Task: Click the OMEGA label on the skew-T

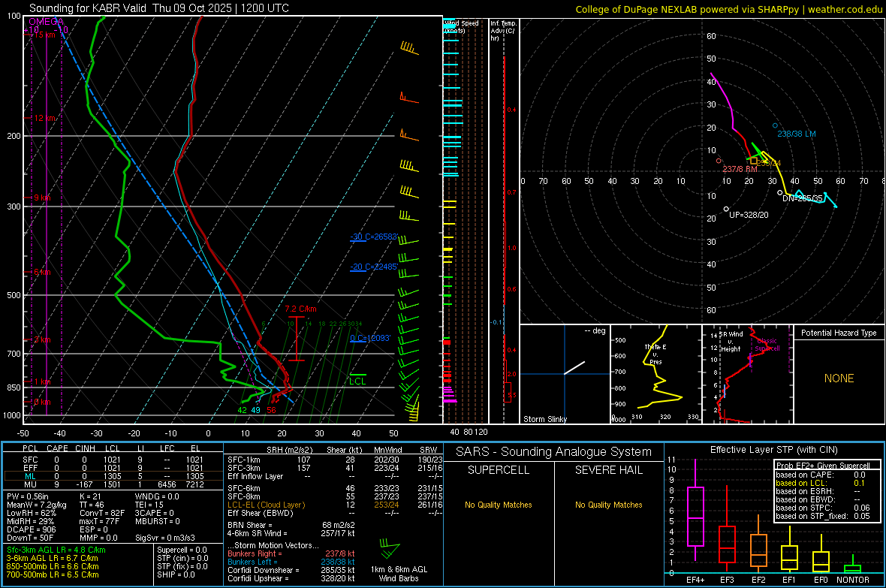Action: [47, 22]
